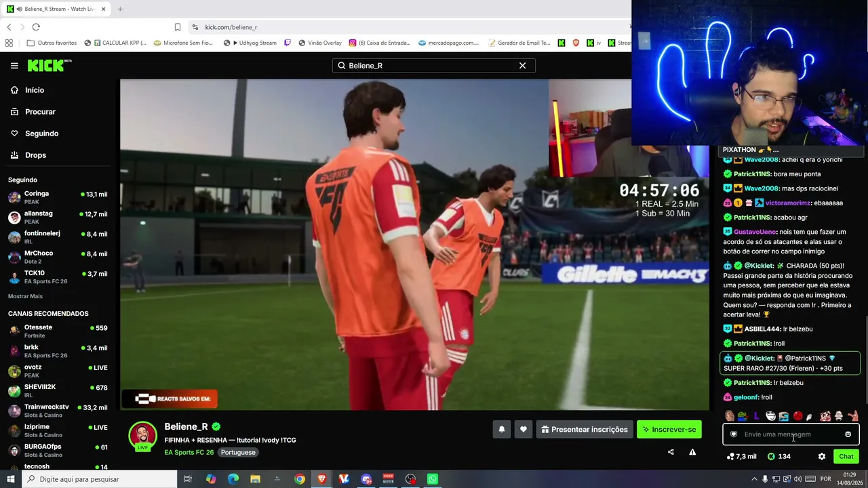Open the CALCULAR KPP bookmark

(x=115, y=43)
